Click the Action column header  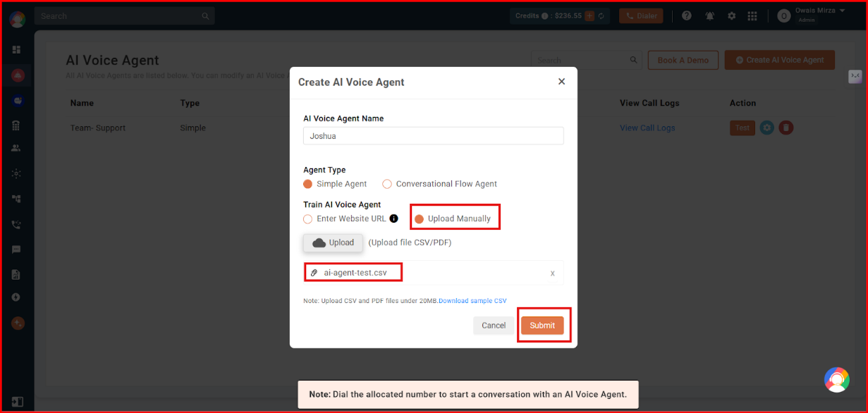(x=742, y=103)
